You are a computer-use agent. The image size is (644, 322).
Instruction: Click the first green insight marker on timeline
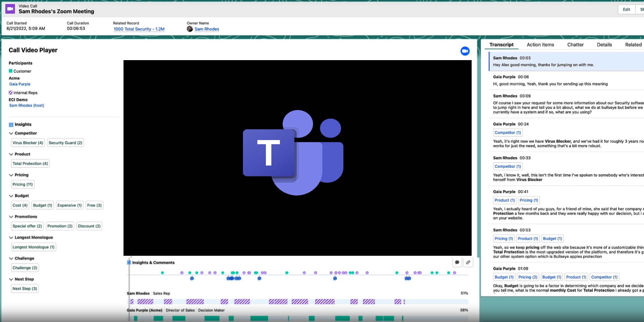[162, 273]
